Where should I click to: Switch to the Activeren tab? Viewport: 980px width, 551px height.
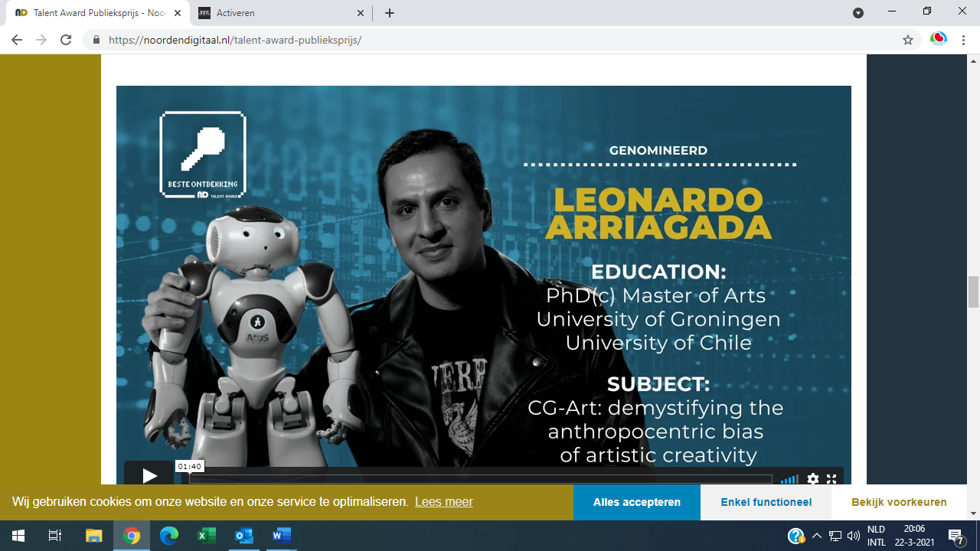pos(280,13)
